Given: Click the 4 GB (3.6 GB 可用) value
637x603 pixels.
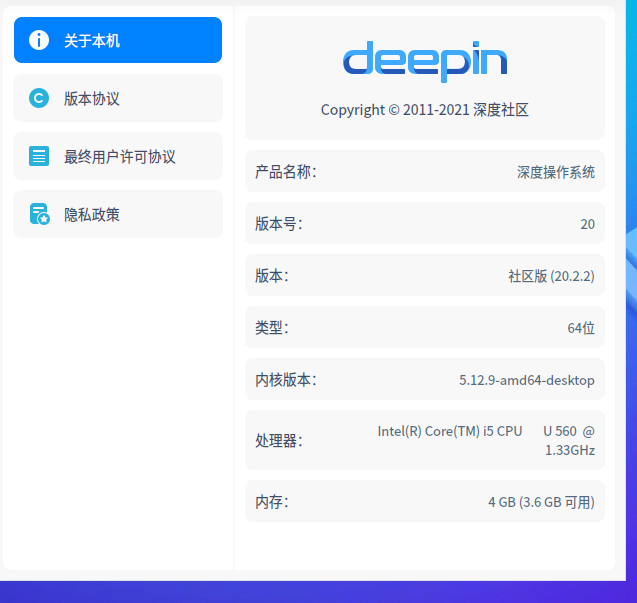Looking at the screenshot, I should click(542, 502).
